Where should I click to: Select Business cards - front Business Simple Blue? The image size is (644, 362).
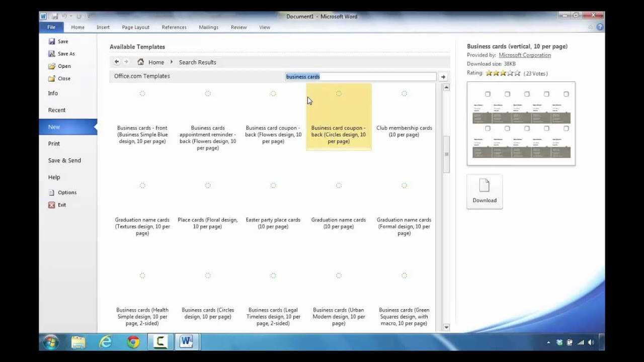coord(142,117)
